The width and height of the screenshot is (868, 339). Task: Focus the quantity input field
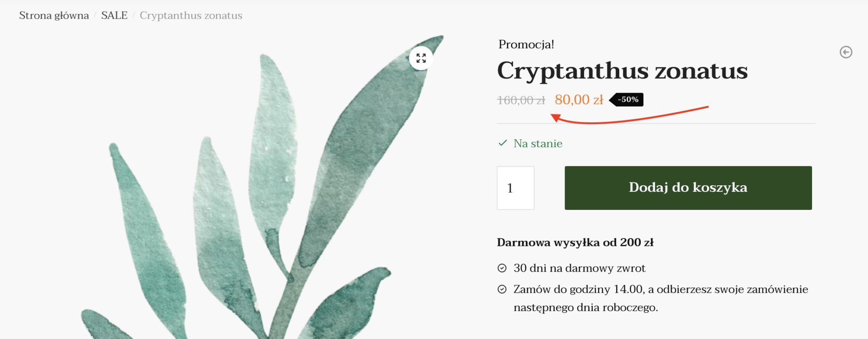click(x=515, y=188)
